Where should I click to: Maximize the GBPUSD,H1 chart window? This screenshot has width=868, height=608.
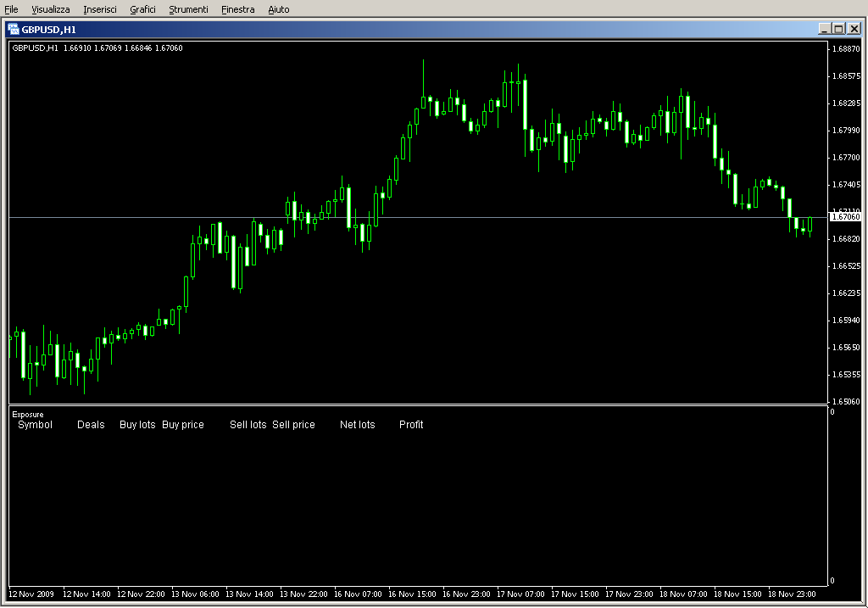click(x=838, y=29)
